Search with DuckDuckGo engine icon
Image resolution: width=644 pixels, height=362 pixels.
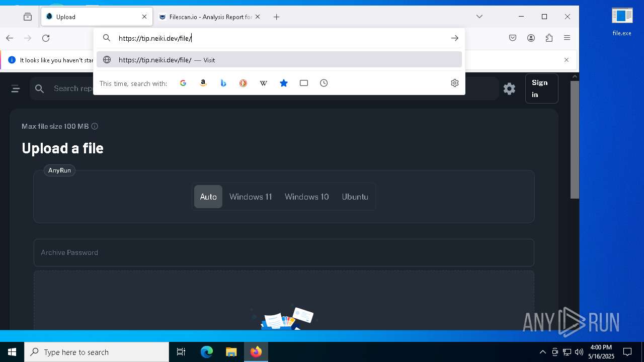click(243, 83)
